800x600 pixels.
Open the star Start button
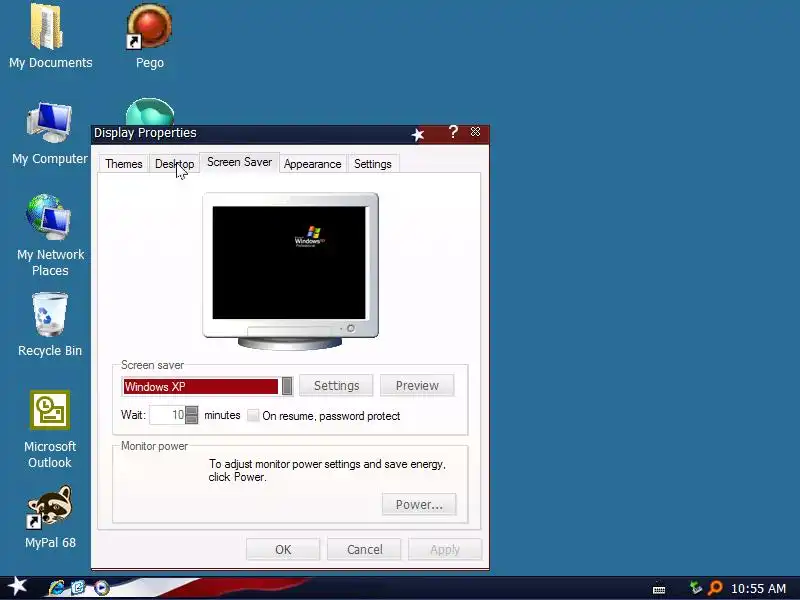[17, 586]
